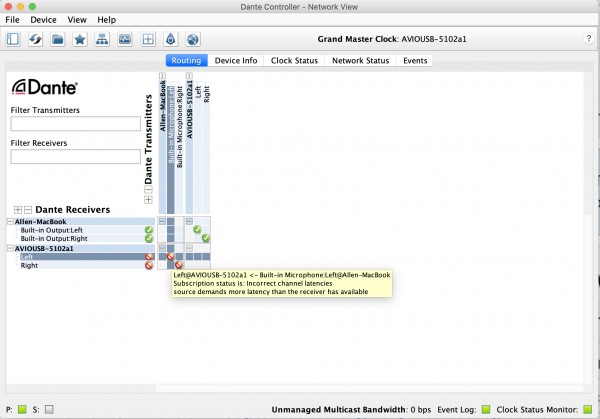The height and width of the screenshot is (419, 600).
Task: Expand all Dante Receivers with plus box
Action: [x=18, y=210]
